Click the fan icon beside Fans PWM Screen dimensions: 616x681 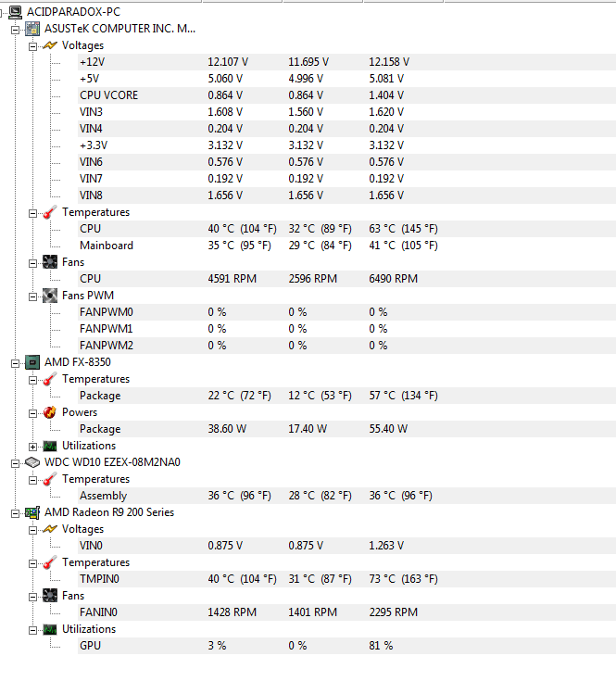[50, 296]
